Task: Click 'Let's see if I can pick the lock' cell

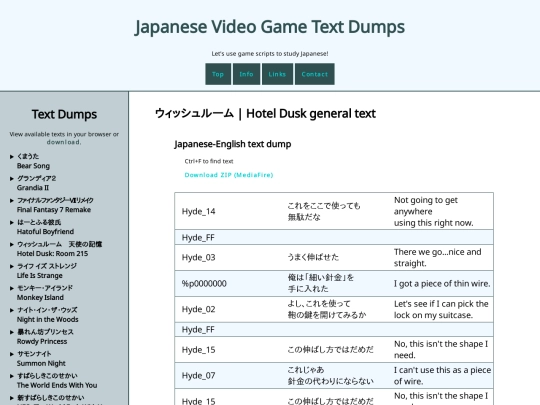Action: pos(441,310)
